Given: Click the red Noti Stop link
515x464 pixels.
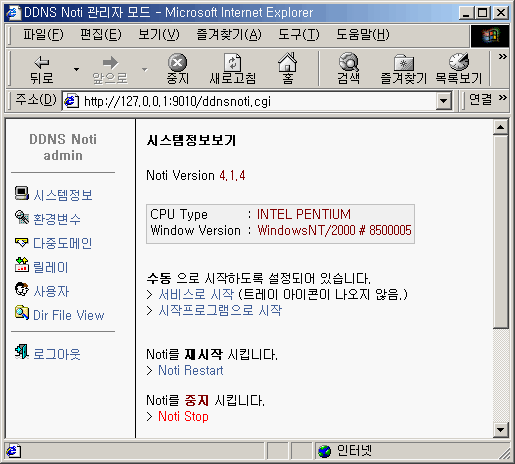Looking at the screenshot, I should tap(183, 416).
